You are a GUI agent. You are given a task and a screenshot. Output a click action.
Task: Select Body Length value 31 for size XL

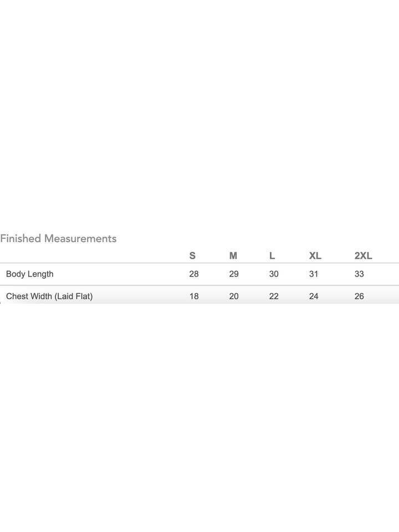(314, 274)
